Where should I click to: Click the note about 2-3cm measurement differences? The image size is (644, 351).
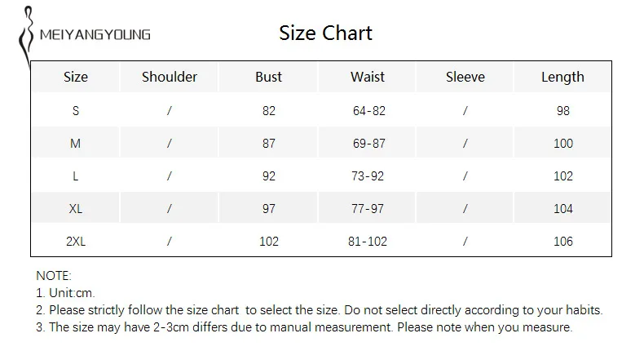click(304, 327)
